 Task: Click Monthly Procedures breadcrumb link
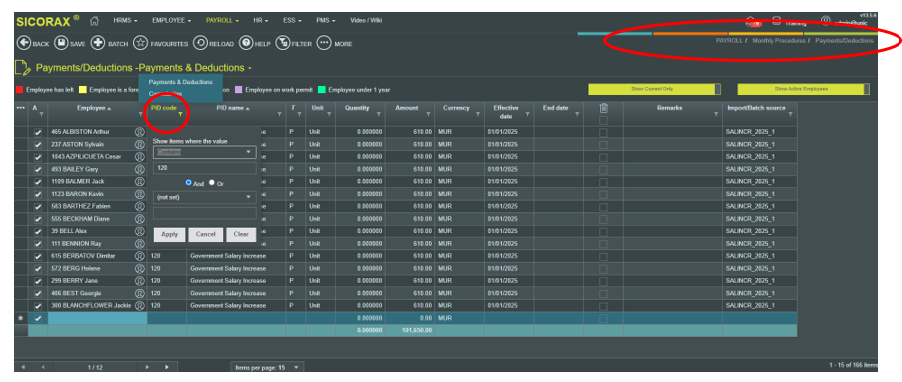(779, 41)
